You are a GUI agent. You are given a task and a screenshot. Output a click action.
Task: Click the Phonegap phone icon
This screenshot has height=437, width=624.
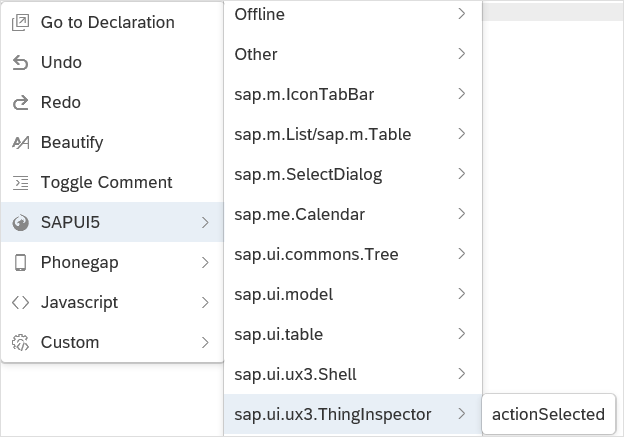(x=20, y=262)
